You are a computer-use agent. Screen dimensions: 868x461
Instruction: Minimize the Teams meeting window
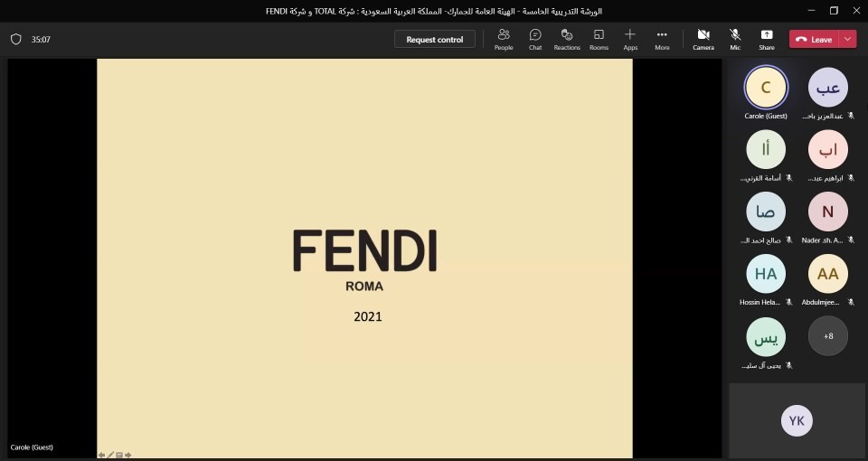(812, 11)
